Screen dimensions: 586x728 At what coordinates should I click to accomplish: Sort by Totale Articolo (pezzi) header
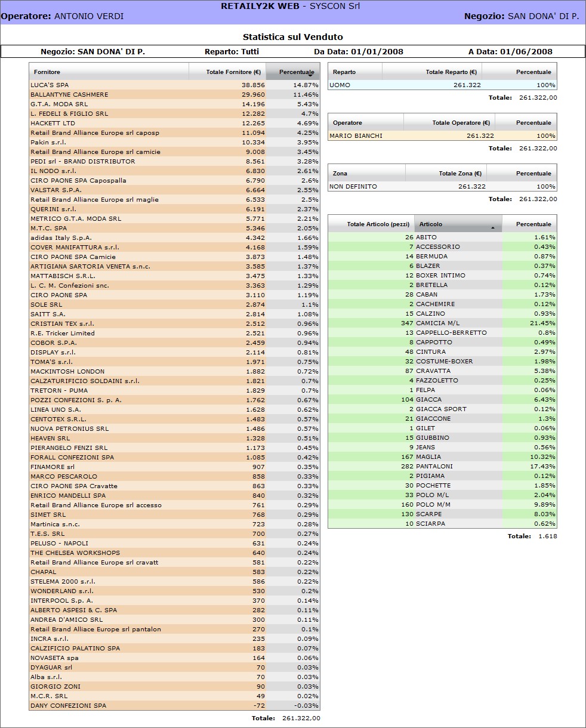pyautogui.click(x=371, y=224)
